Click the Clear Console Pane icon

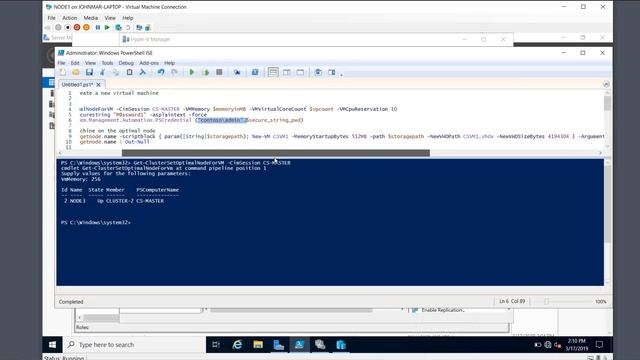(x=142, y=72)
